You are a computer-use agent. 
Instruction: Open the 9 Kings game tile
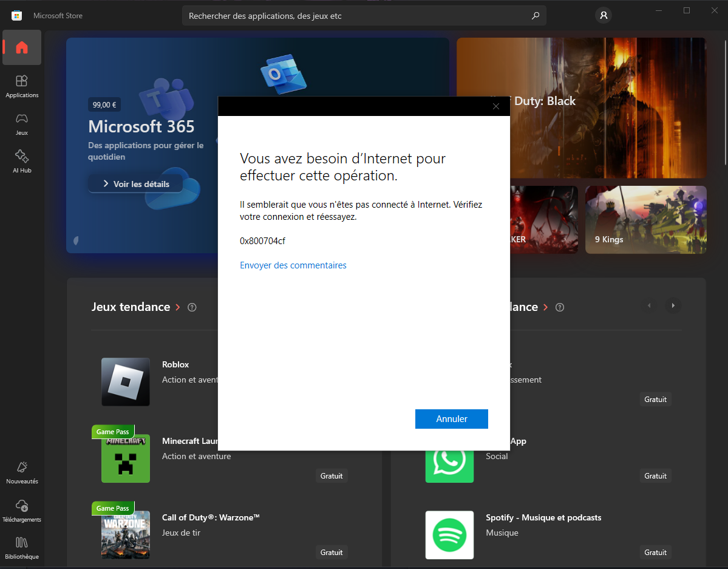(646, 220)
